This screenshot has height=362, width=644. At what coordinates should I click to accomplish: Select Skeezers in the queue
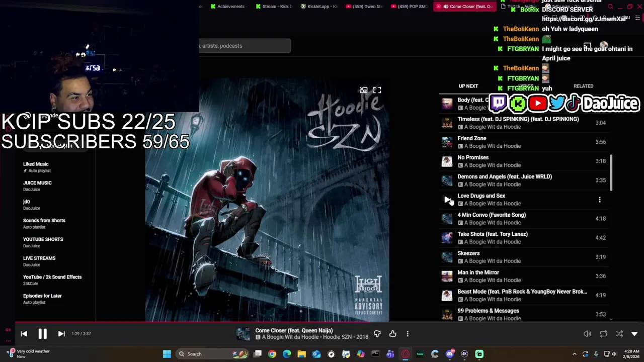tap(523, 257)
